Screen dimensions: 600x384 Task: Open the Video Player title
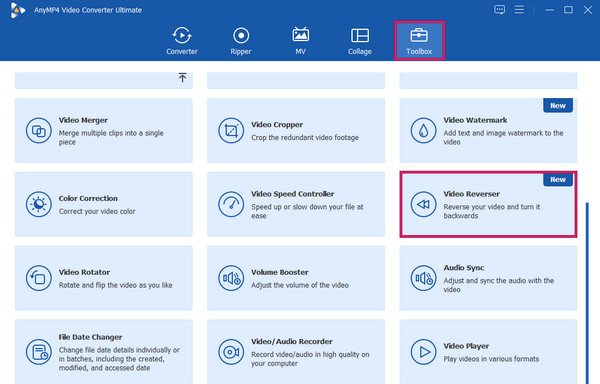click(x=466, y=346)
